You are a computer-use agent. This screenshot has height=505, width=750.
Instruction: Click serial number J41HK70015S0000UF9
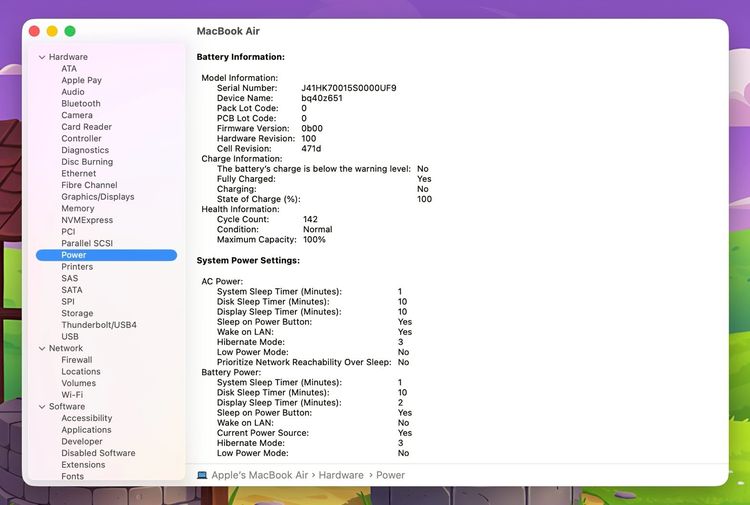click(x=349, y=88)
